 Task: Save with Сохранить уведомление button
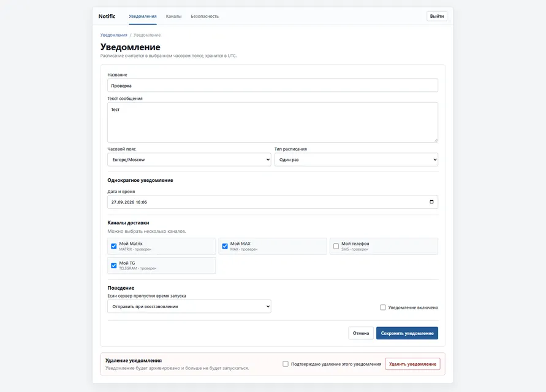tap(407, 333)
